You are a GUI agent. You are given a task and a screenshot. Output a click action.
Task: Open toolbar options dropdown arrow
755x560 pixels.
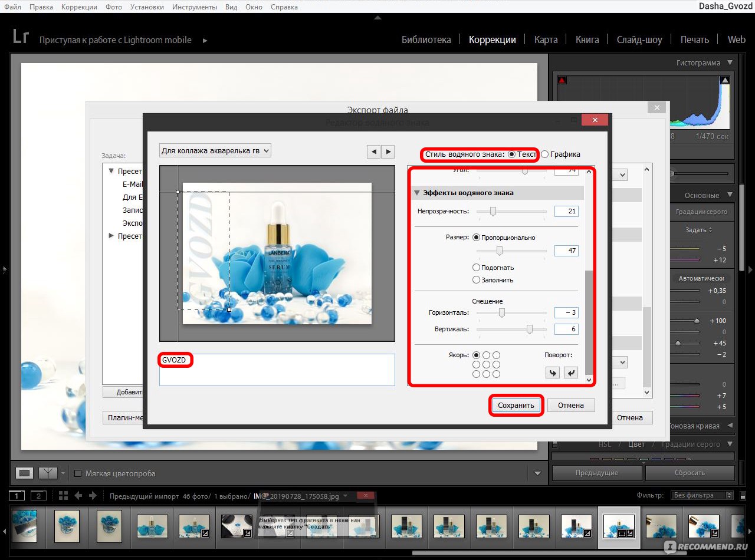point(537,473)
